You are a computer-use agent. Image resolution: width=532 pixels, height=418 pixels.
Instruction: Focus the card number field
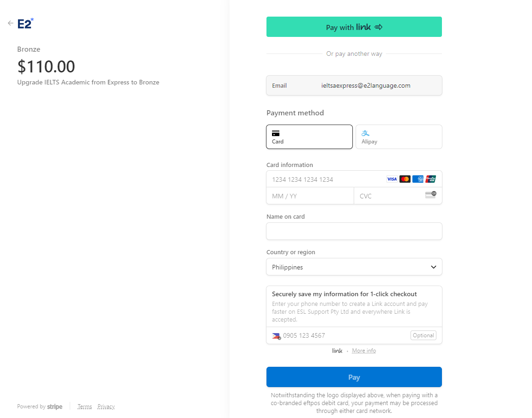pyautogui.click(x=326, y=179)
